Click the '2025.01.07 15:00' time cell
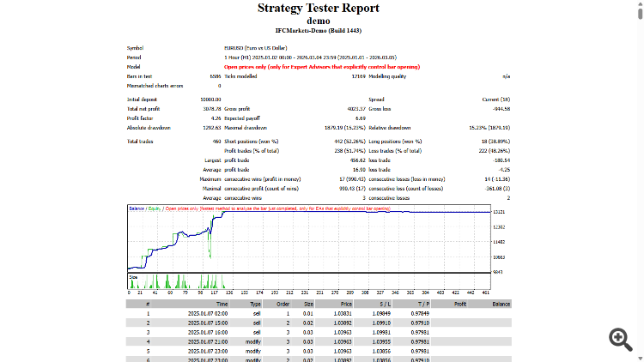The height and width of the screenshot is (362, 644). click(208, 323)
